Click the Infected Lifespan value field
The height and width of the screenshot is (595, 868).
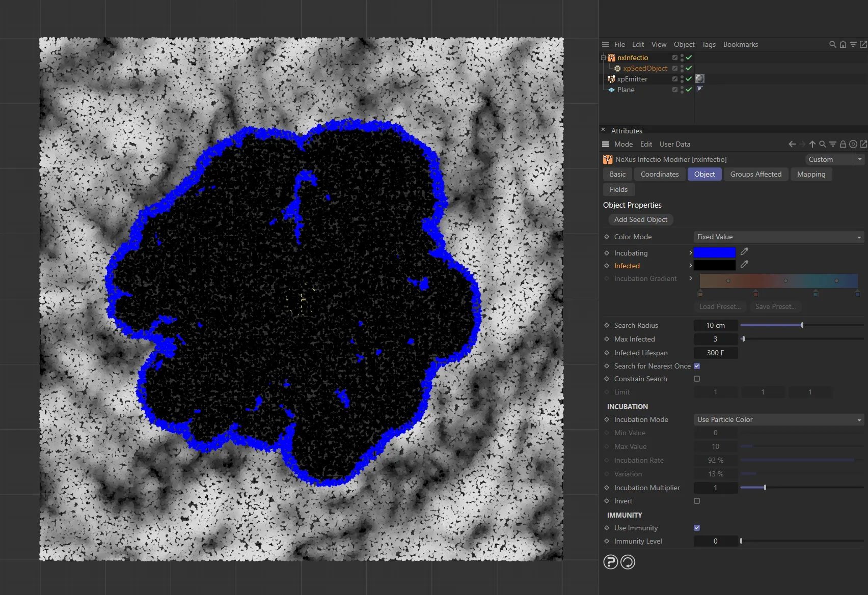click(x=715, y=353)
